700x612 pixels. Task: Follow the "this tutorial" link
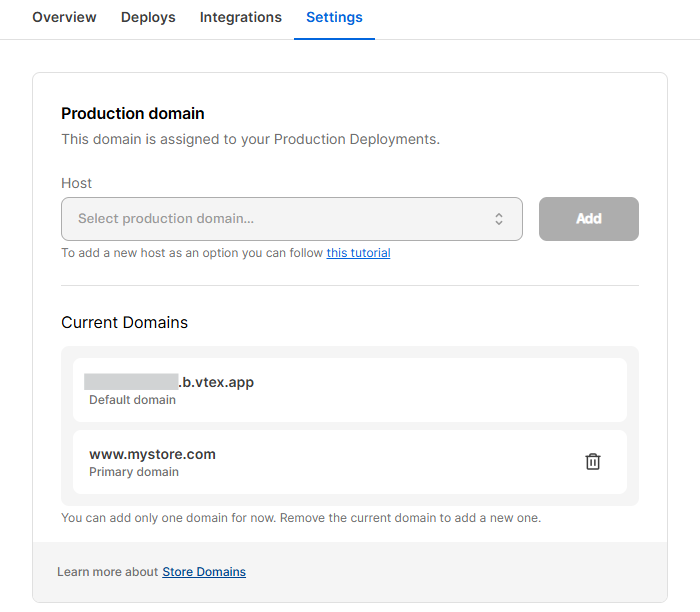358,253
